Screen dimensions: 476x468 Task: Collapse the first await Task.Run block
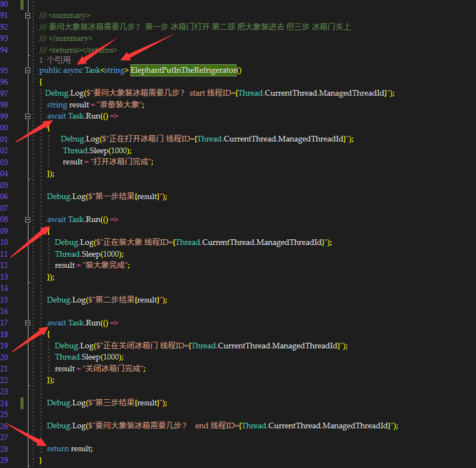tap(27, 116)
